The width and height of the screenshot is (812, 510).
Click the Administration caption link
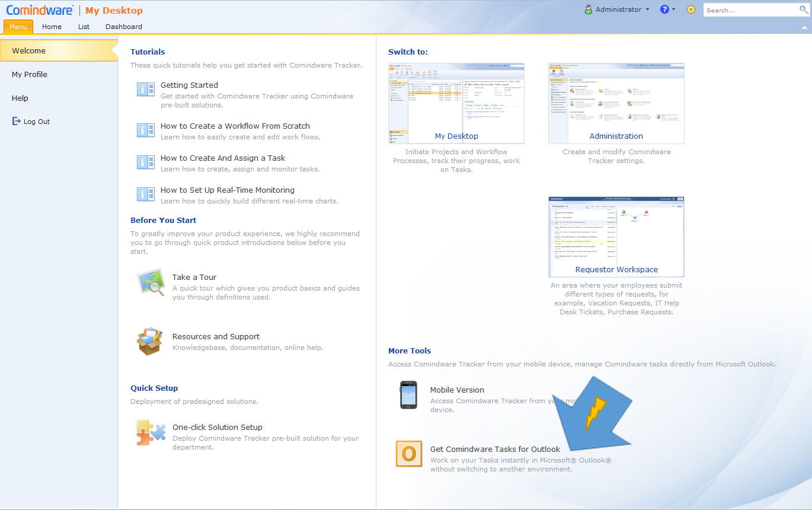(x=616, y=136)
